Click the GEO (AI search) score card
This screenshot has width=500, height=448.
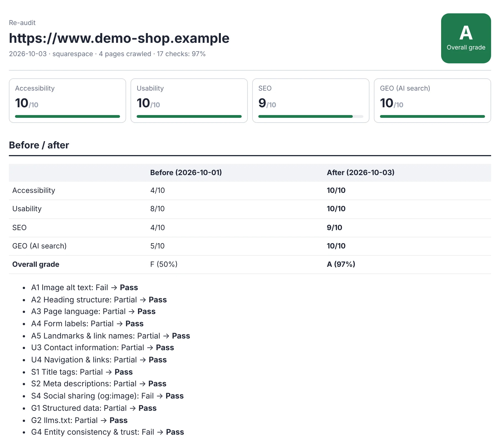click(432, 101)
